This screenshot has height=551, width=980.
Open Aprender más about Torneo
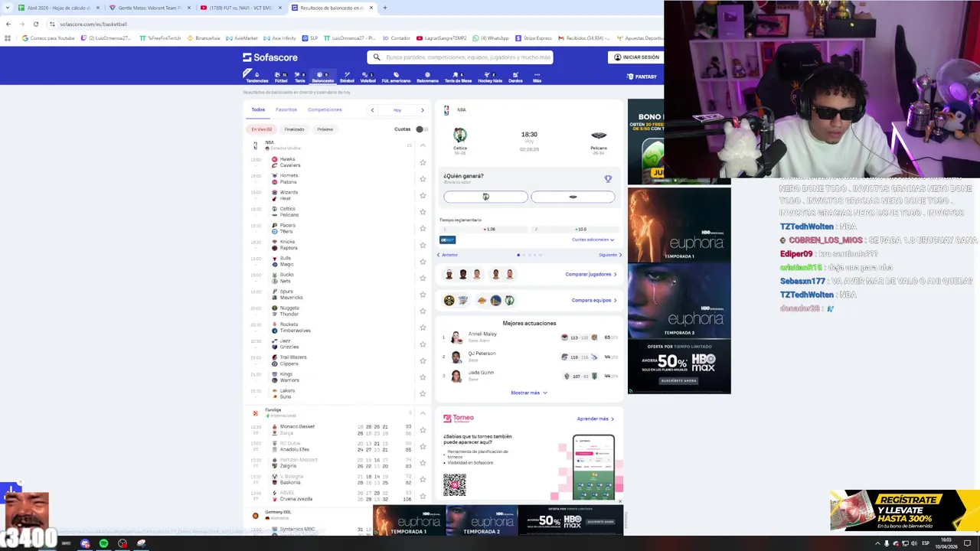tap(596, 419)
